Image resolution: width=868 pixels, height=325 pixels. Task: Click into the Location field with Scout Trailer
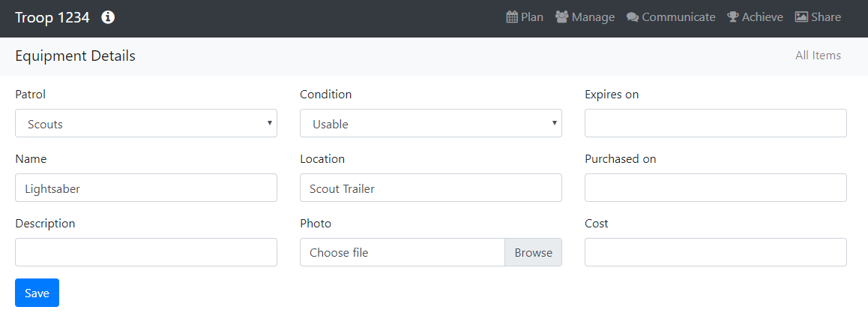pyautogui.click(x=431, y=188)
